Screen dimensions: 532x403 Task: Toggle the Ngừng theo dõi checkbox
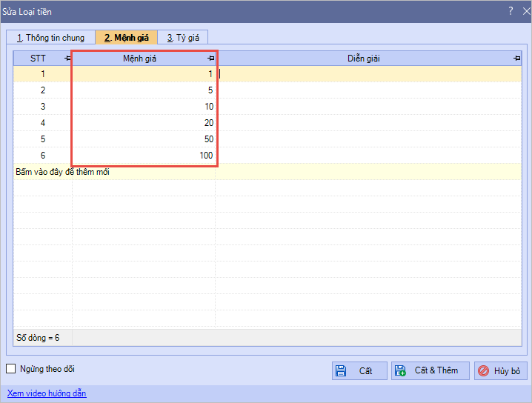click(x=11, y=369)
